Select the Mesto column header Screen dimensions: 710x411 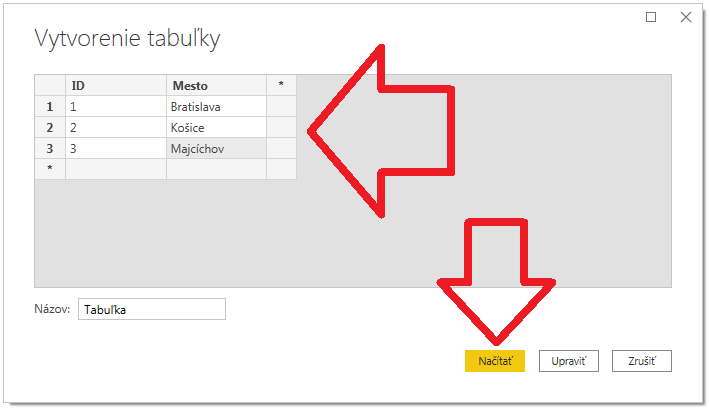tap(216, 86)
